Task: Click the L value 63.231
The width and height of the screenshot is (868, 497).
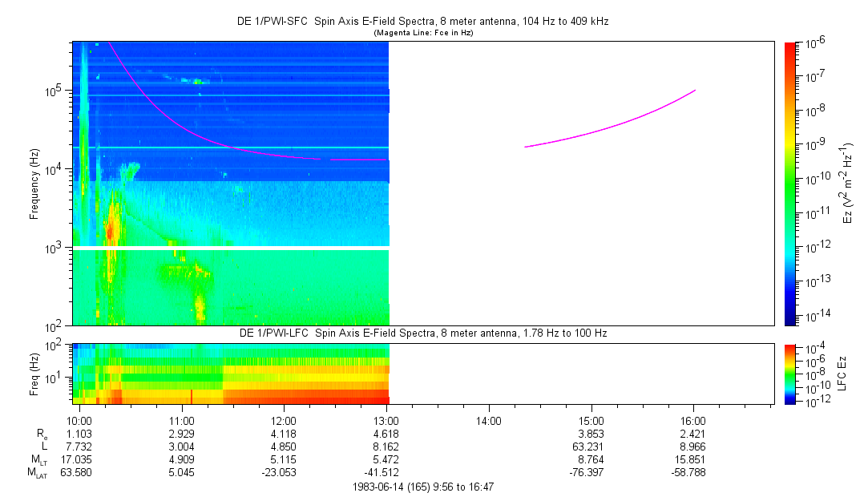Action: (x=588, y=446)
